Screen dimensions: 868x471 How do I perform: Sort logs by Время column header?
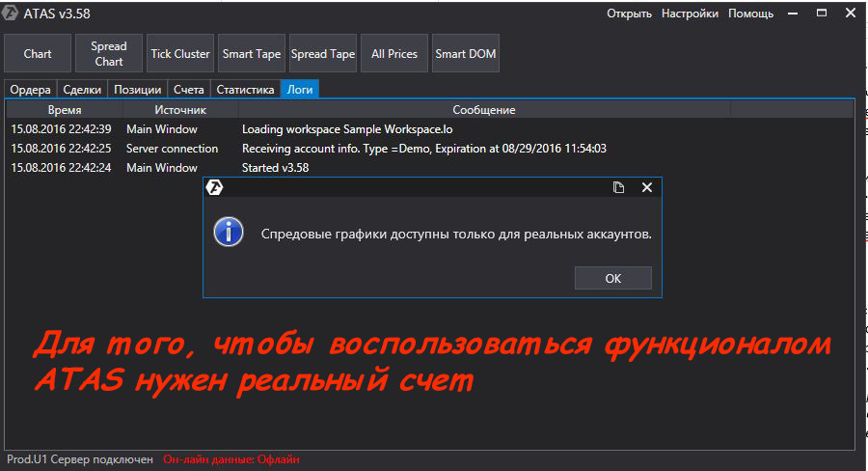click(x=65, y=110)
